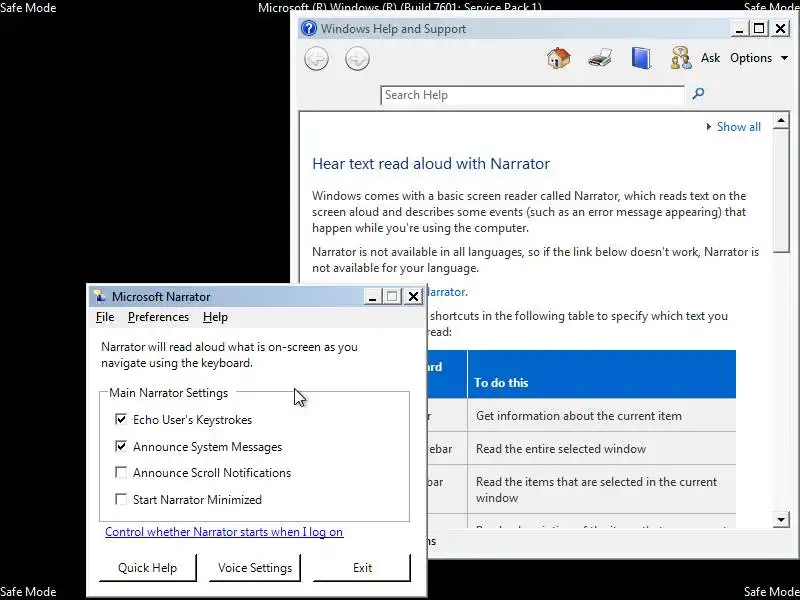Click the 'To do this' table header
Viewport: 800px width, 600px height.
tap(602, 374)
